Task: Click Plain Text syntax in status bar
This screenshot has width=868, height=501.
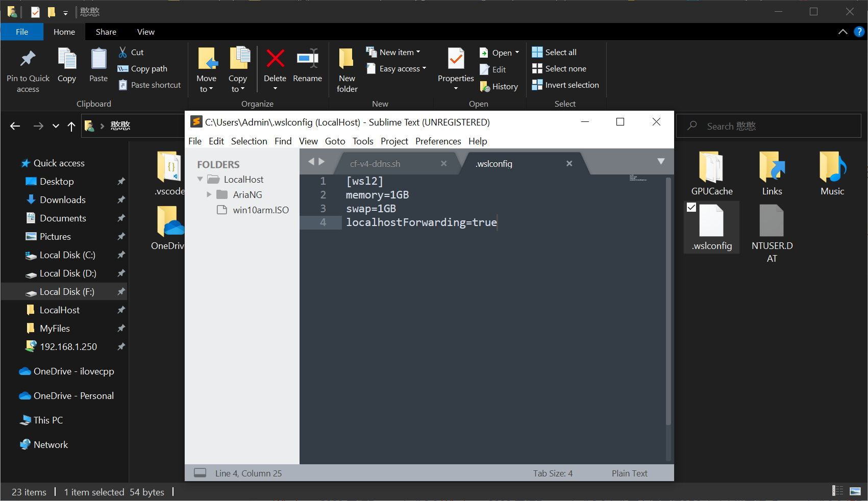Action: 629,473
